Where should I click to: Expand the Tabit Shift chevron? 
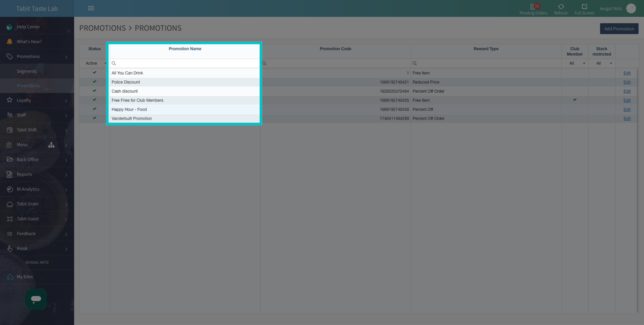click(x=66, y=130)
